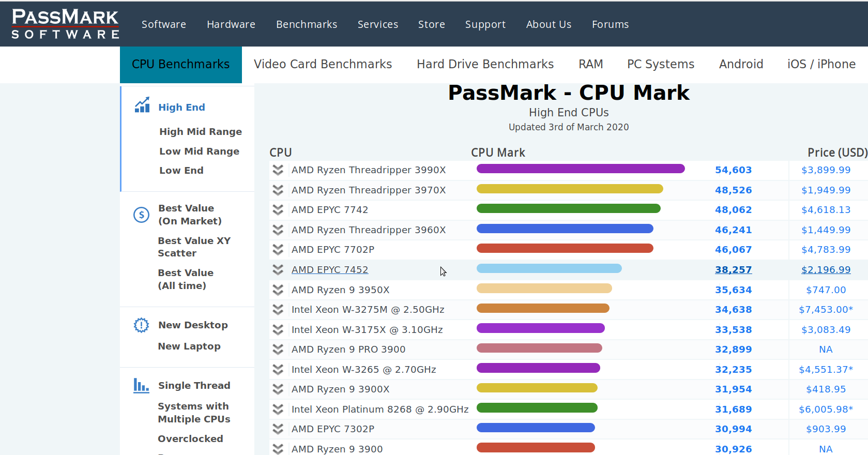Viewport: 868px width, 455px height.
Task: Open the Single Thread chart
Action: tap(194, 386)
